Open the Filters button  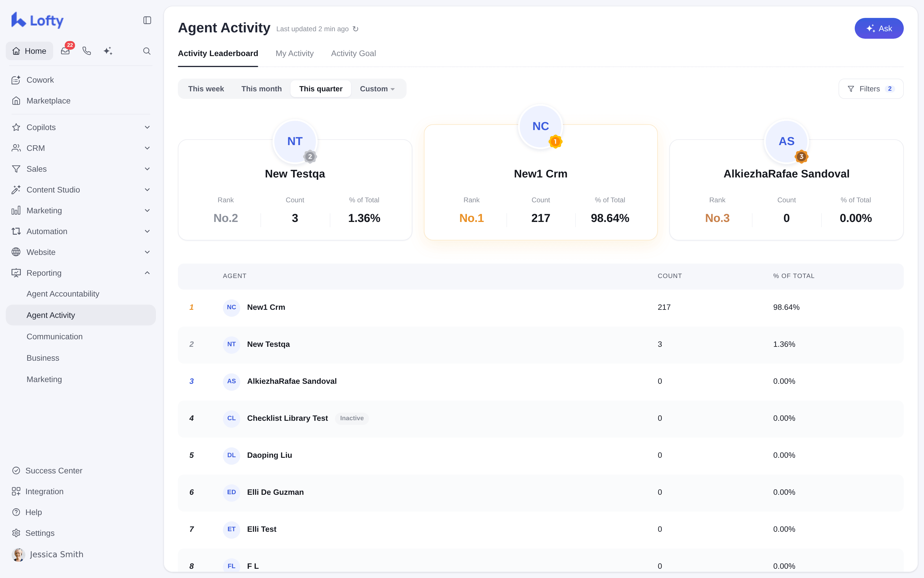[x=871, y=89]
